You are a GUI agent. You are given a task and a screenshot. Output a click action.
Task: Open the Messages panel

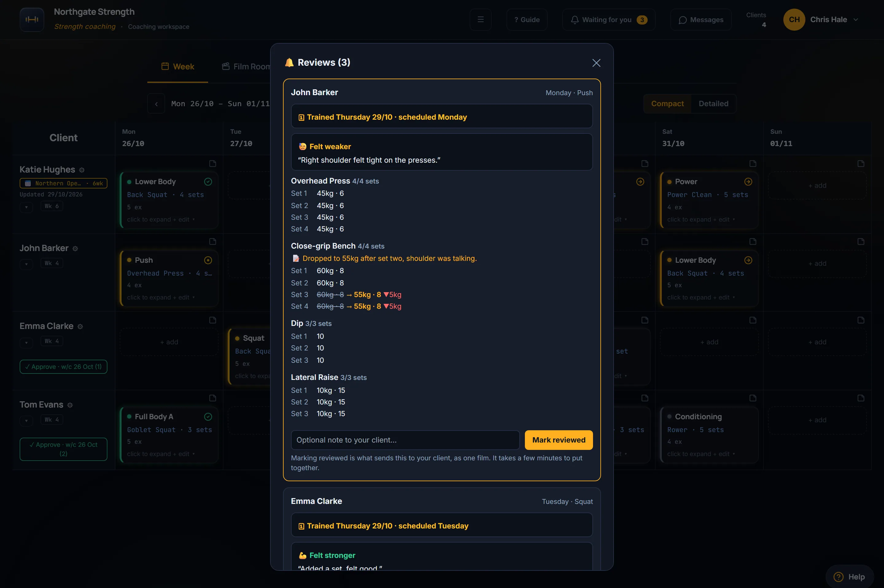tap(700, 20)
